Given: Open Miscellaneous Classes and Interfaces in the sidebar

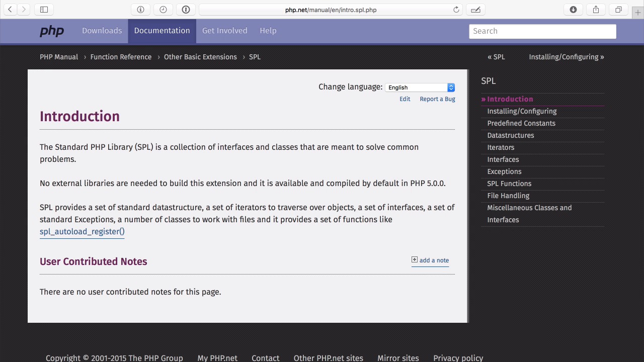Looking at the screenshot, I should coord(529,214).
